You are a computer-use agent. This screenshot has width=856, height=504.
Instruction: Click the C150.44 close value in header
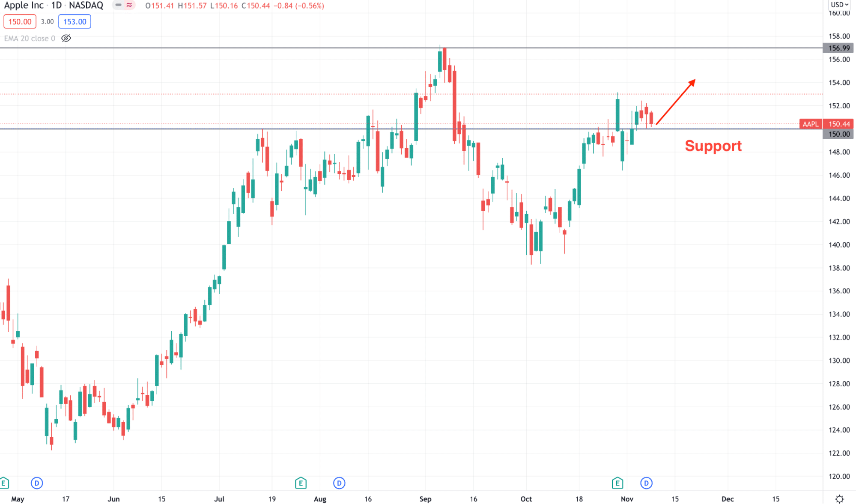point(256,6)
